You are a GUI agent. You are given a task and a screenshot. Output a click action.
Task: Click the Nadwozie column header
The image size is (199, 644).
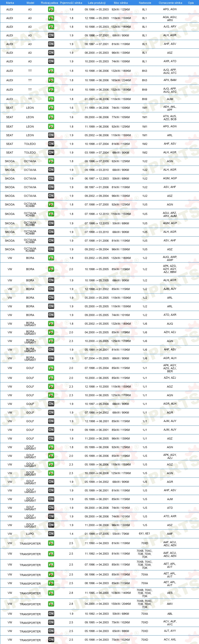(145, 3)
